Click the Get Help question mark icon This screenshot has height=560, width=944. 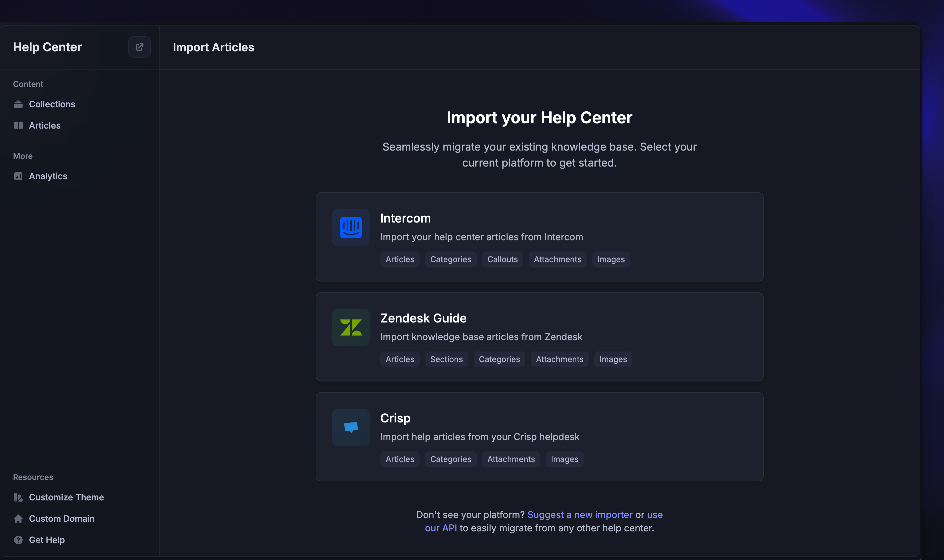click(x=19, y=540)
